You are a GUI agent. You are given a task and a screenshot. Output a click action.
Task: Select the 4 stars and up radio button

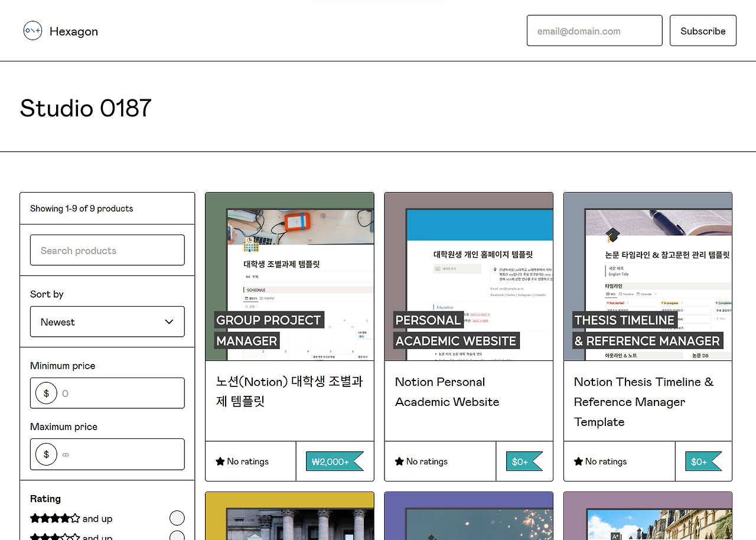pyautogui.click(x=177, y=518)
